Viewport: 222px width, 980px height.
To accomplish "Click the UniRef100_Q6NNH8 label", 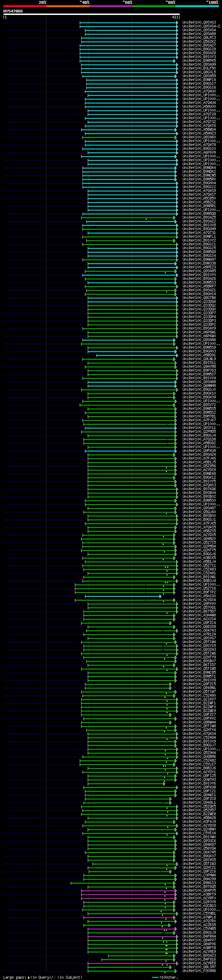I will click(199, 386).
